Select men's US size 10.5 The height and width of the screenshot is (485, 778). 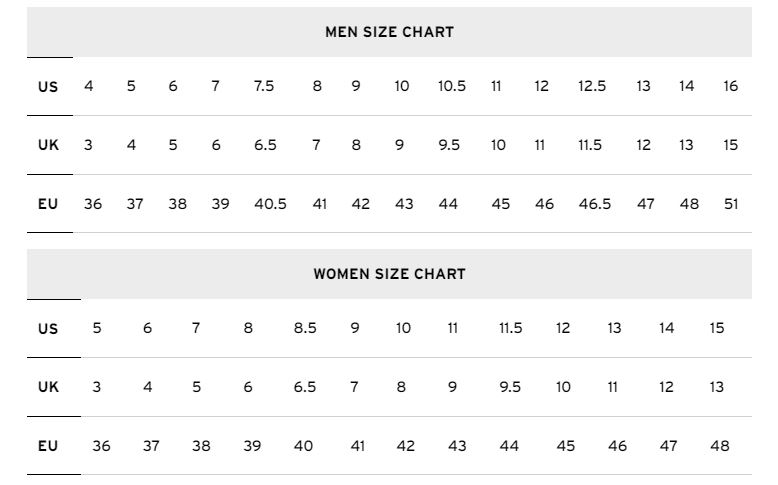(x=452, y=86)
